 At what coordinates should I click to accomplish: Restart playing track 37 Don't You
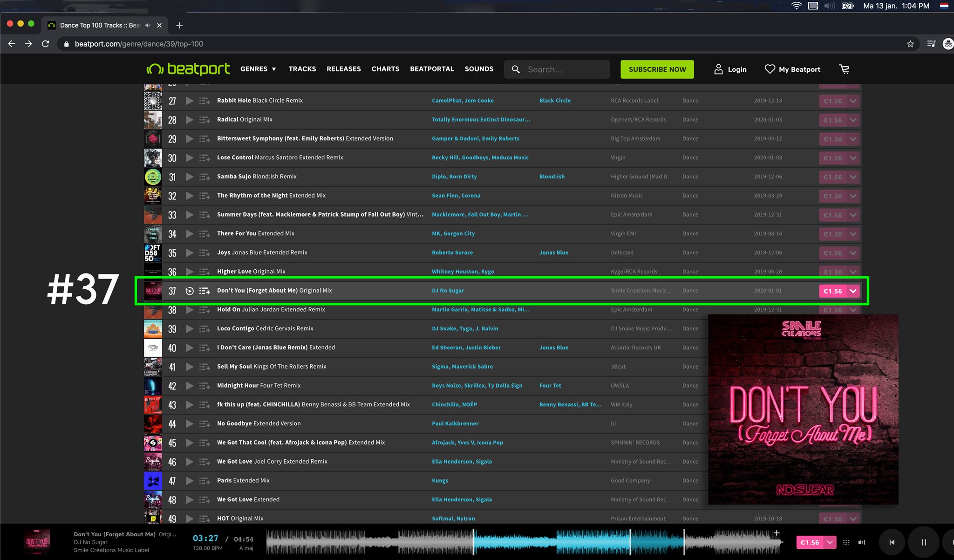click(190, 291)
